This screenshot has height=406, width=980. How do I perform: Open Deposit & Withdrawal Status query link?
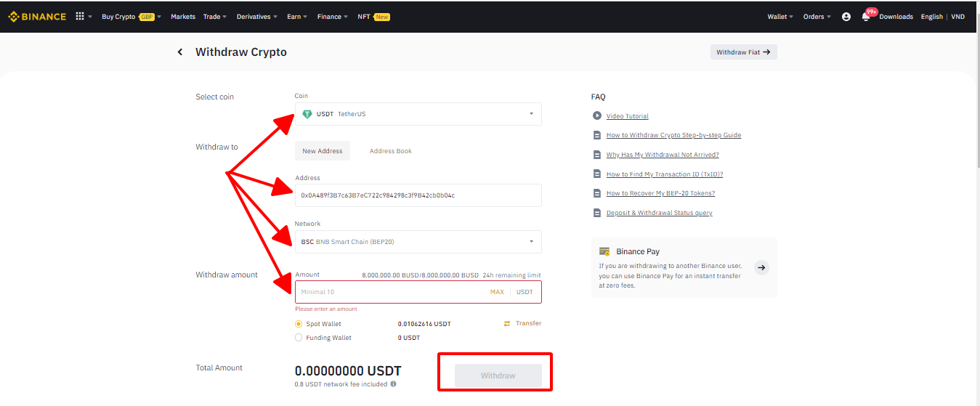click(x=660, y=213)
